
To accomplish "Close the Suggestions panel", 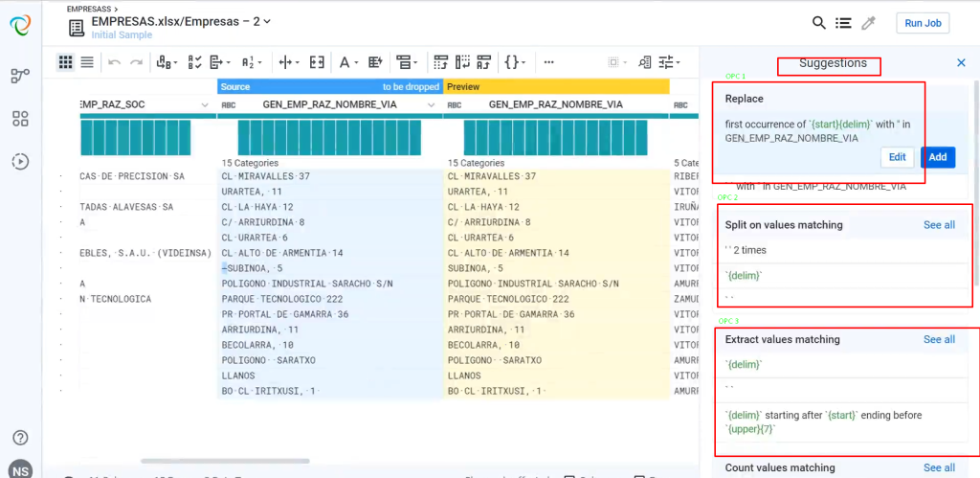I will tap(961, 63).
